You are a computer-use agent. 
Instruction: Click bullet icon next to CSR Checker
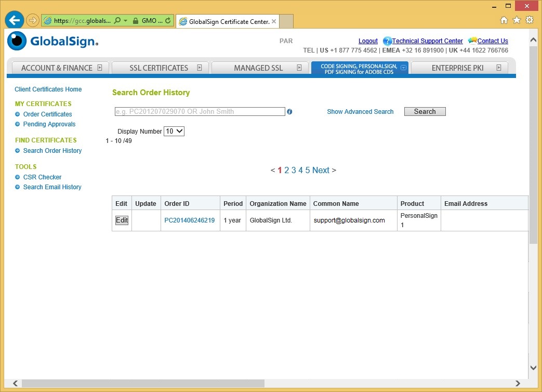pos(17,177)
